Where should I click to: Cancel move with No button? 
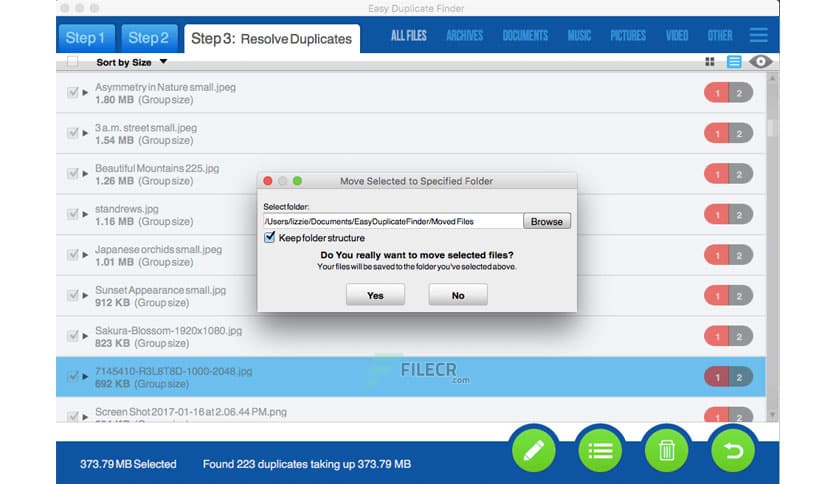(x=458, y=295)
